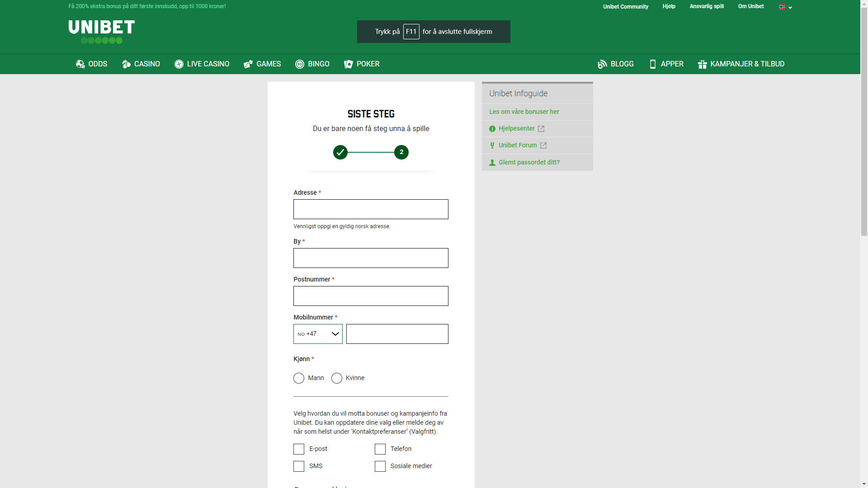Screen dimensions: 868x488
Task: Click the 200% ekstra bonus promo text
Action: click(x=147, y=6)
